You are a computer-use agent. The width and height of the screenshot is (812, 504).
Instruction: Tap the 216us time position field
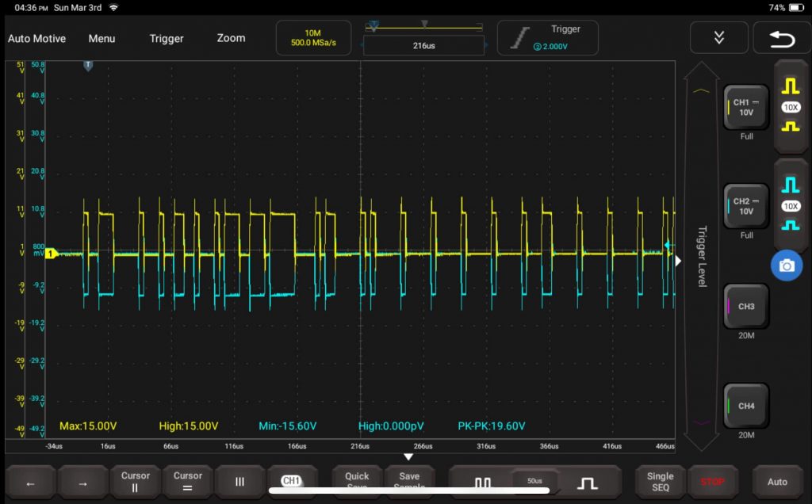point(423,46)
